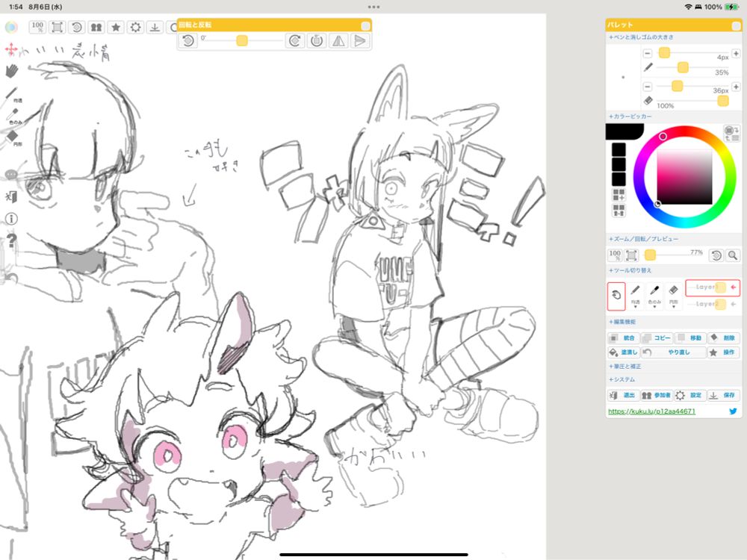The height and width of the screenshot is (560, 747).
Task: Collapse 編集機能 section
Action: tap(622, 322)
